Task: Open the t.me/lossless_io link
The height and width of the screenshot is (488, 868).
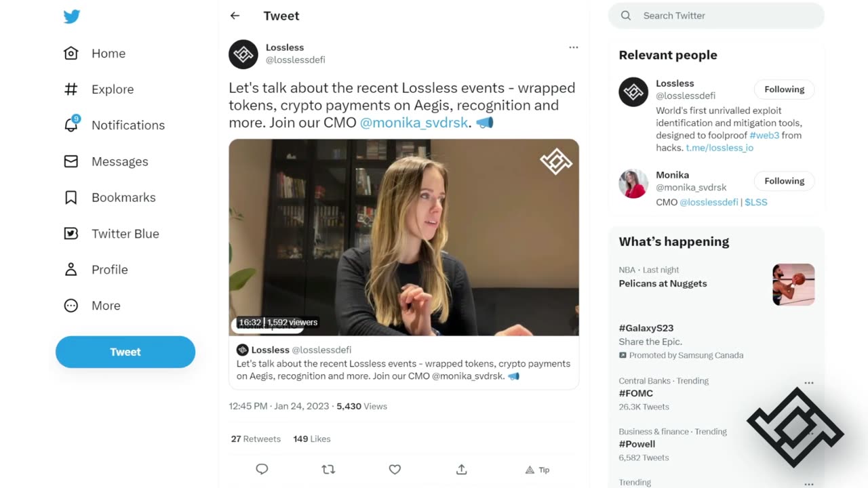Action: tap(719, 148)
